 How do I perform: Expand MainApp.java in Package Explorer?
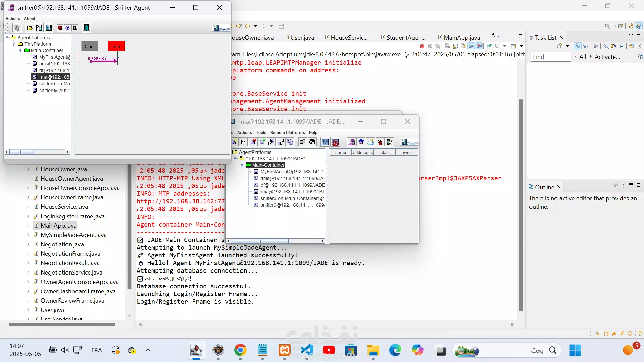(28, 226)
